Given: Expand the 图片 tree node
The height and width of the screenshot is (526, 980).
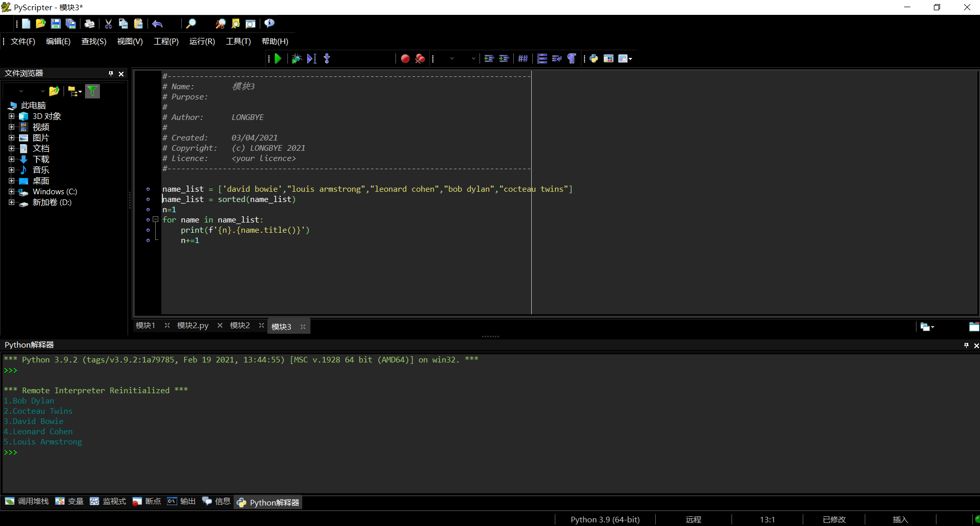Looking at the screenshot, I should (11, 138).
